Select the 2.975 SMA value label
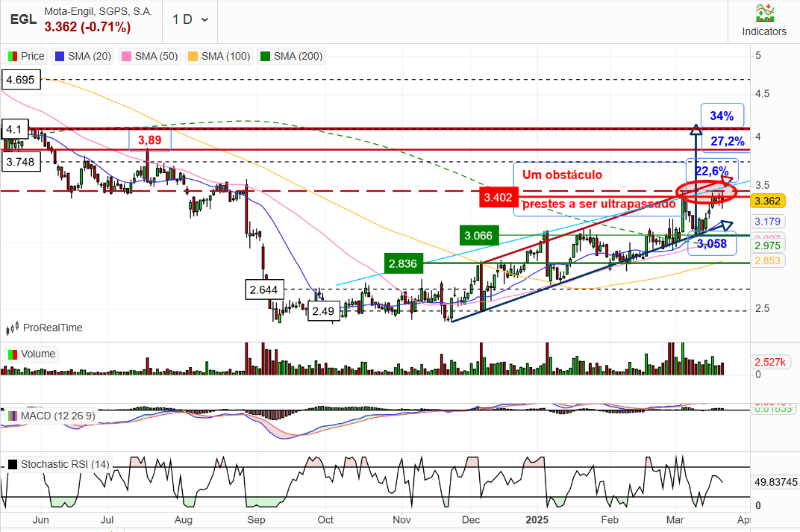Viewport: 800px width, 532px height. click(767, 245)
